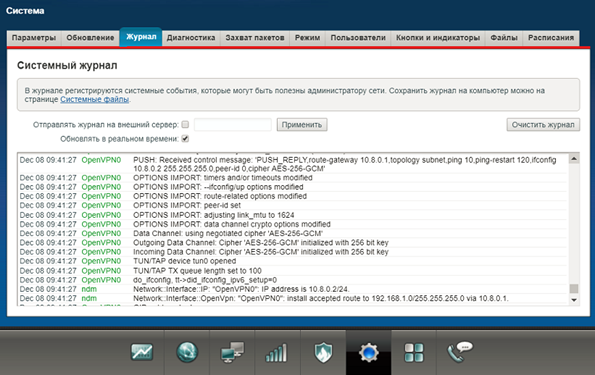This screenshot has height=375, width=595.
Task: Switch to the Обновление tab
Action: [90, 38]
